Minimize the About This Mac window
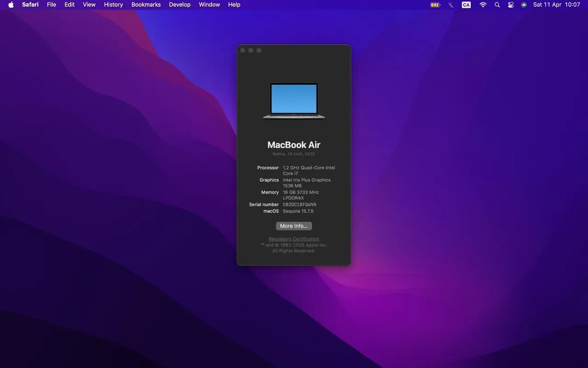588x368 pixels. 251,50
